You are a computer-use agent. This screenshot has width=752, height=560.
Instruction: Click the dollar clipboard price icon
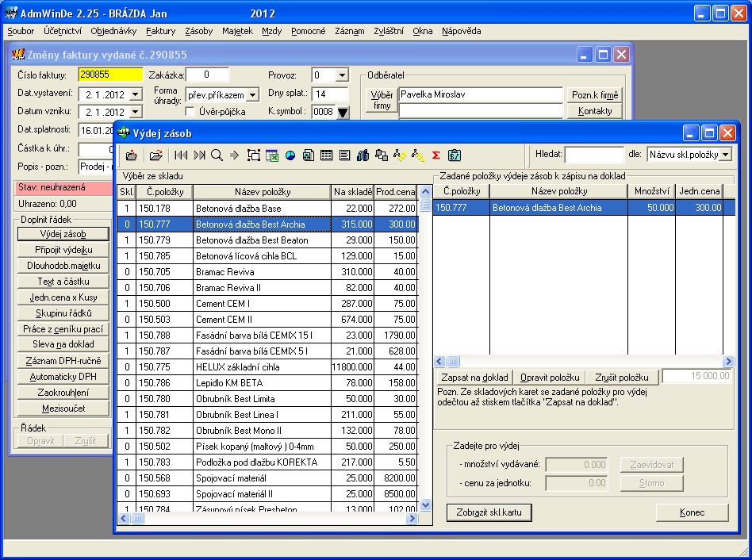[455, 155]
